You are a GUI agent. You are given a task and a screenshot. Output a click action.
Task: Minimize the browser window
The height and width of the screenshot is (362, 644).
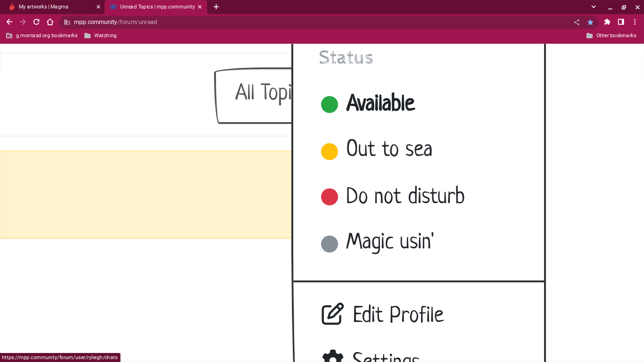click(610, 8)
